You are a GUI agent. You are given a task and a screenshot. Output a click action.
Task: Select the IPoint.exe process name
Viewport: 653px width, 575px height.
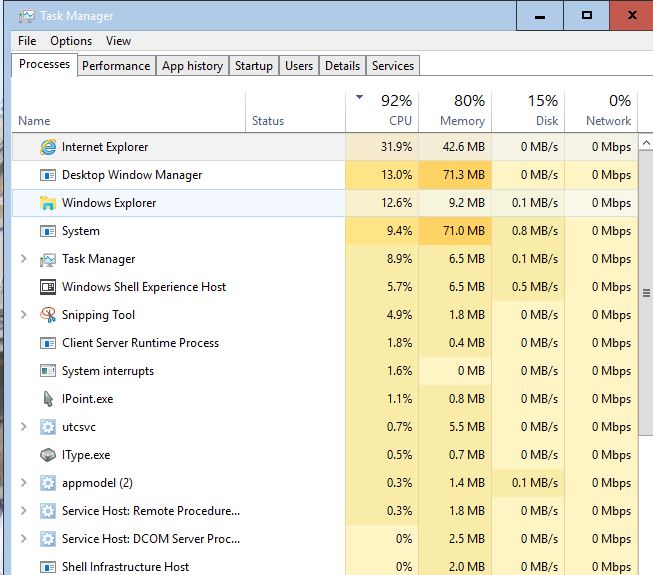click(x=87, y=399)
